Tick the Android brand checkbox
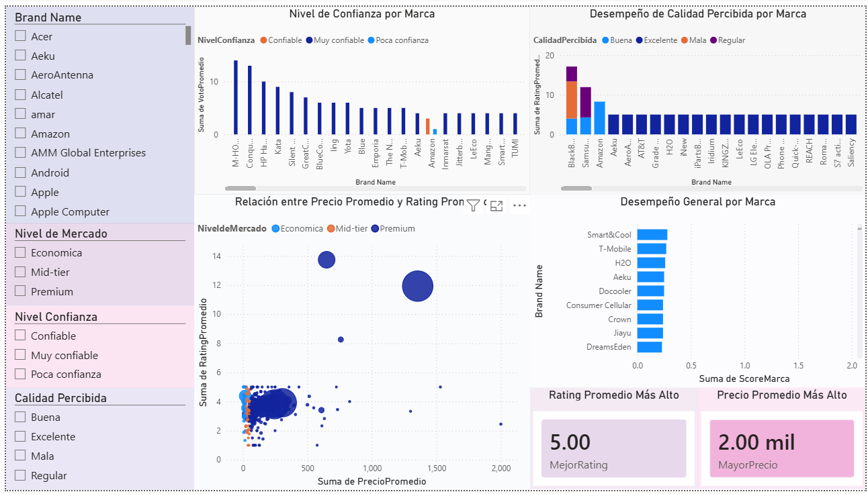The width and height of the screenshot is (868, 494). click(x=20, y=172)
